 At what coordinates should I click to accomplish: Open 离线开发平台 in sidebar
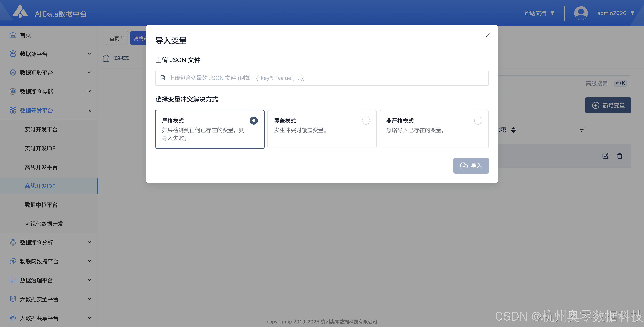tap(41, 167)
